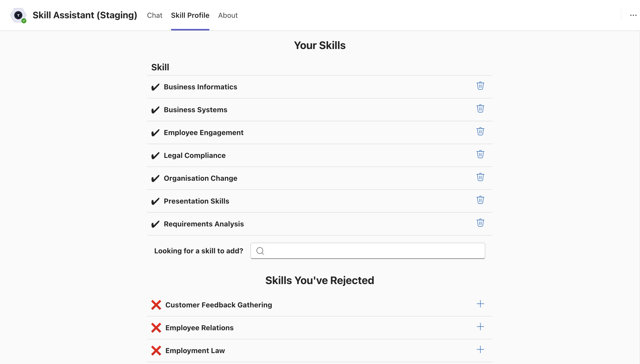The height and width of the screenshot is (364, 640).
Task: Delete the Organisation Change skill
Action: point(480,177)
